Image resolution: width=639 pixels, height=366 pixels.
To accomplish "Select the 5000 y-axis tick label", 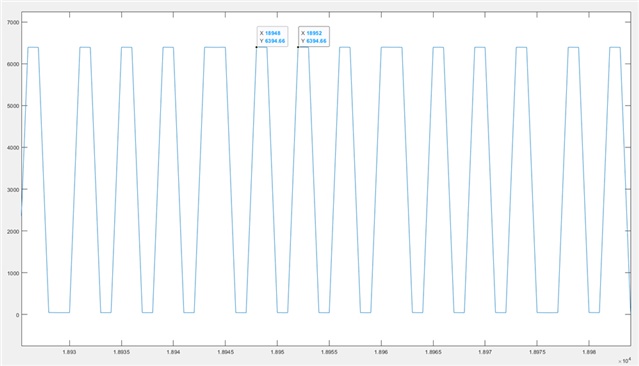I will (x=13, y=106).
